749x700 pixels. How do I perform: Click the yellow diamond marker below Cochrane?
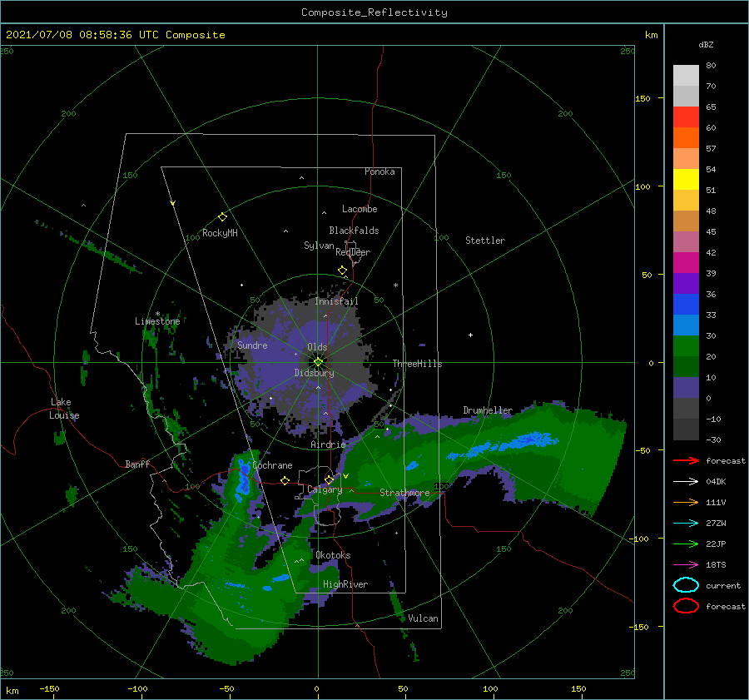(x=285, y=481)
